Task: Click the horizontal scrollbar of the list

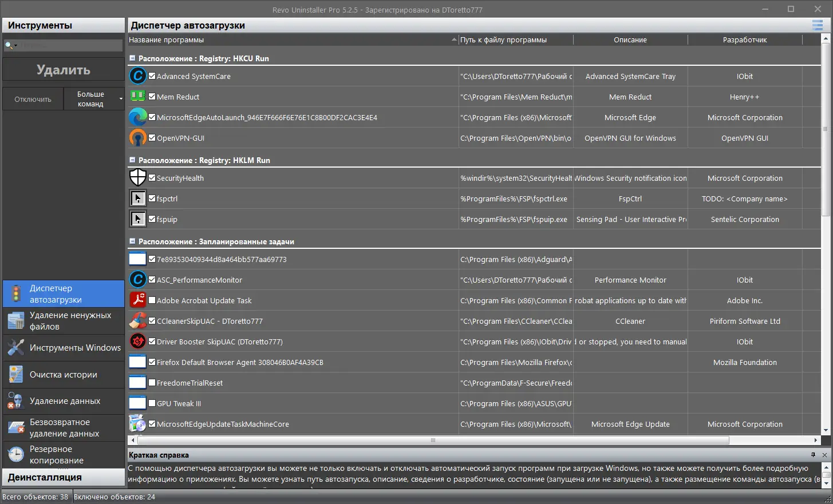Action: 433,440
